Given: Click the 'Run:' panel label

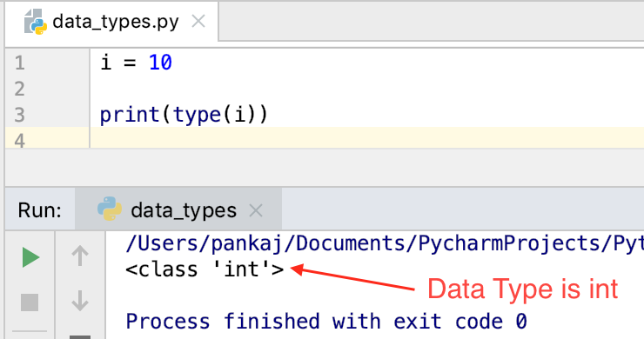Looking at the screenshot, I should (x=39, y=210).
